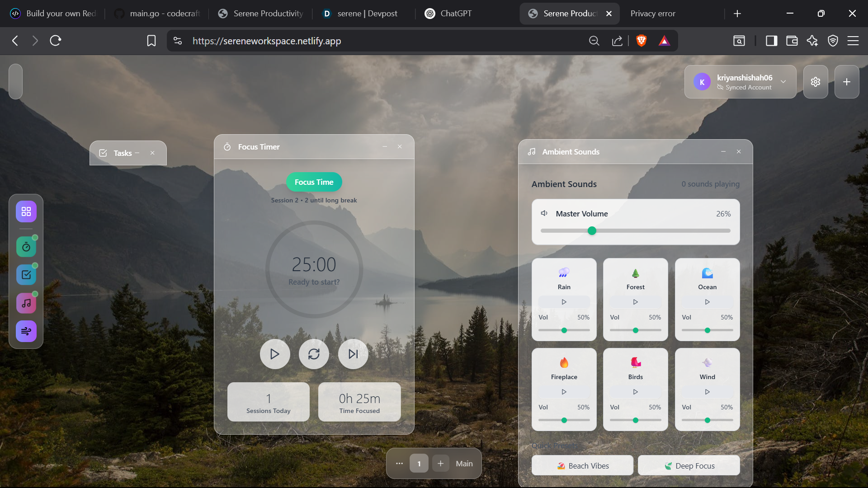Toggle the ambient music widget from sidebar
Screen dimensions: 868x488
[26, 303]
